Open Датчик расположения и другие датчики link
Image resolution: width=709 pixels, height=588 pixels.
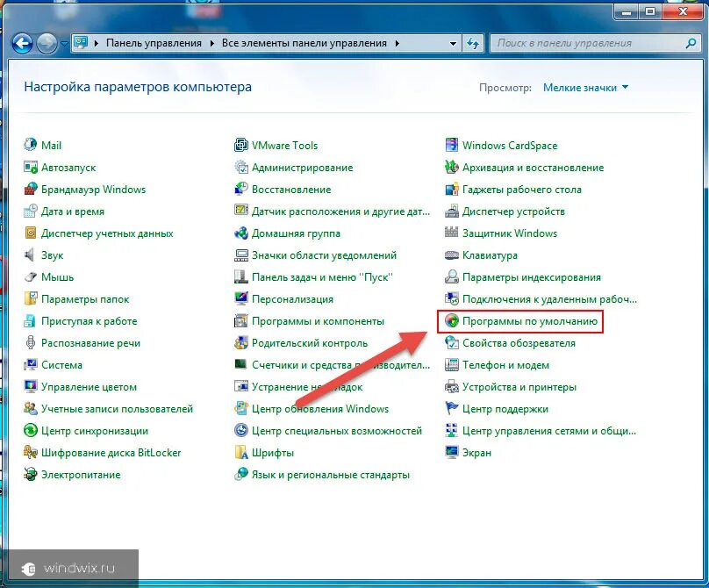point(341,212)
